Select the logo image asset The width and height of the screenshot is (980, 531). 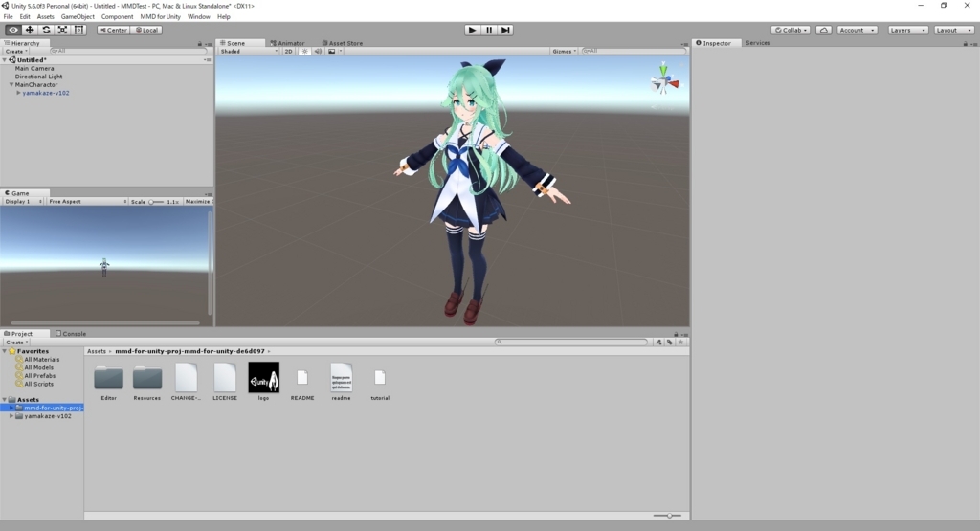264,382
